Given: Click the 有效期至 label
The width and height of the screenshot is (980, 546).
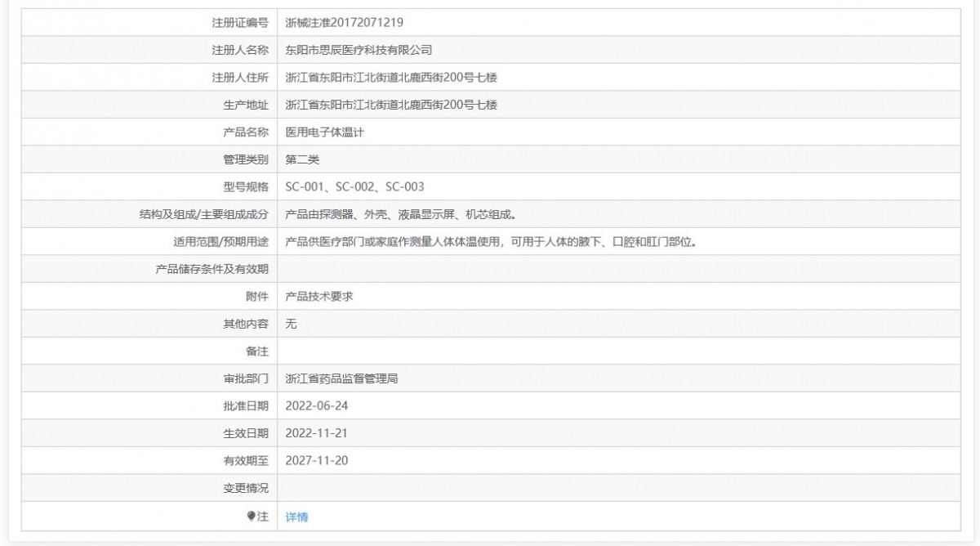Looking at the screenshot, I should [246, 461].
